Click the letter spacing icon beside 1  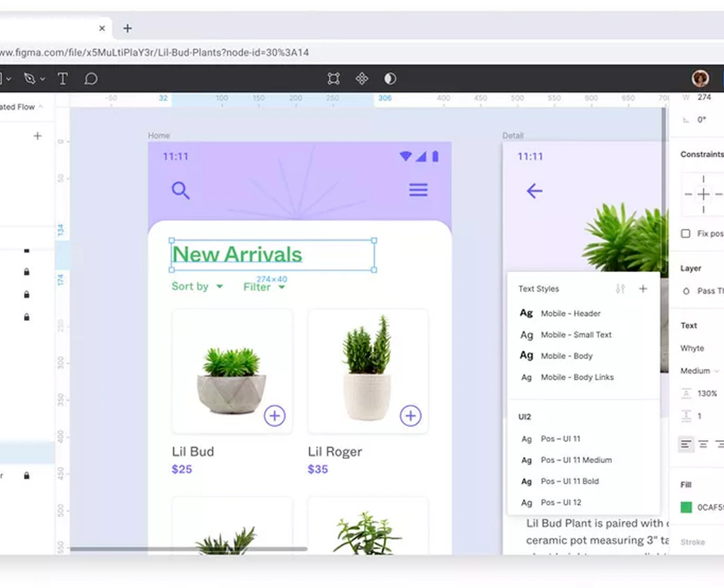pyautogui.click(x=686, y=416)
